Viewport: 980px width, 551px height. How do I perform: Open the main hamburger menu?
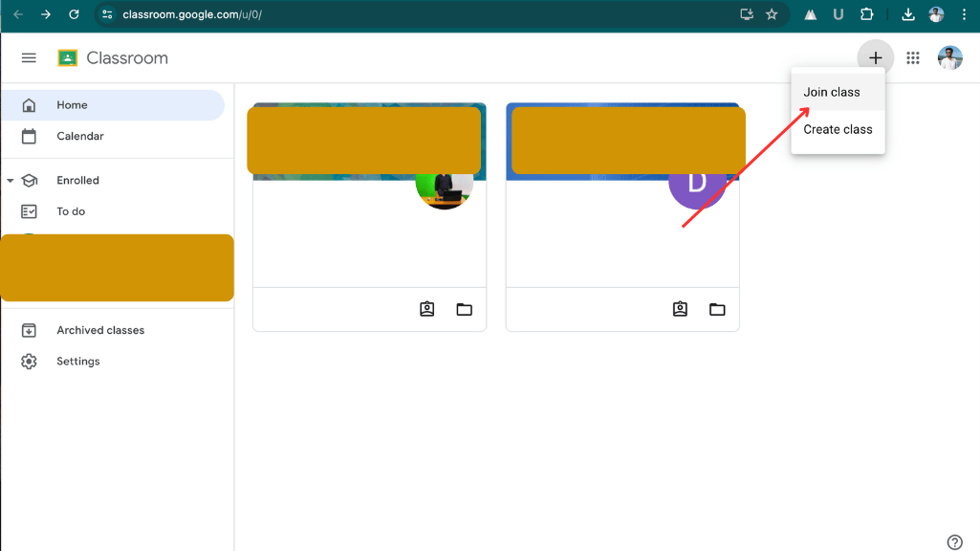[29, 58]
